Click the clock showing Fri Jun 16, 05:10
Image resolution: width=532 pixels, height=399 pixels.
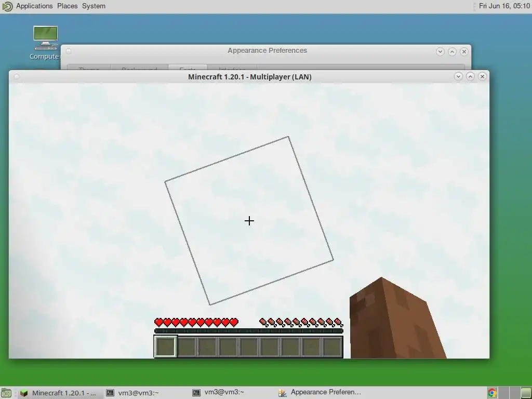point(504,6)
